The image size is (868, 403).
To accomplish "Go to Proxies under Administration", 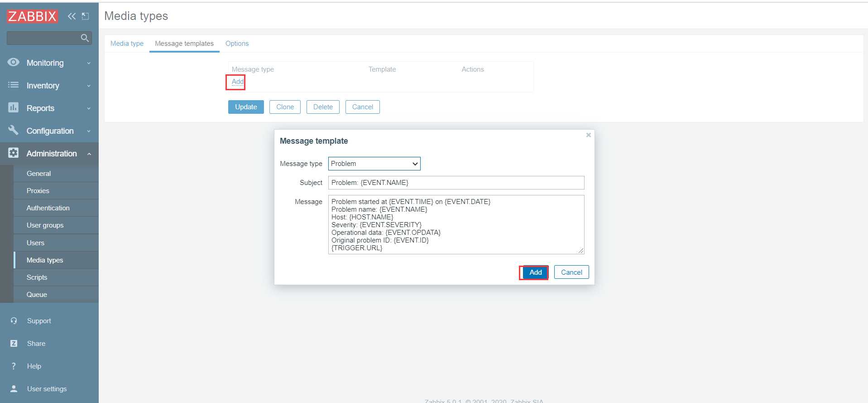I will pos(56,191).
